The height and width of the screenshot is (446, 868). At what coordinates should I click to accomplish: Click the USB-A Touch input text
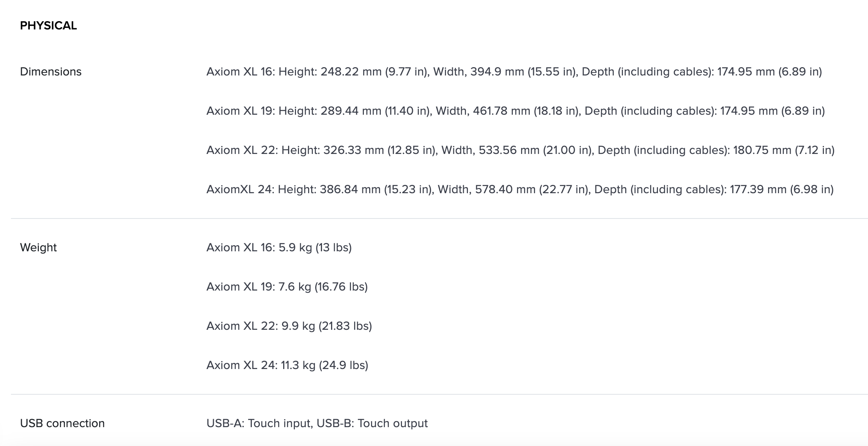click(x=259, y=423)
